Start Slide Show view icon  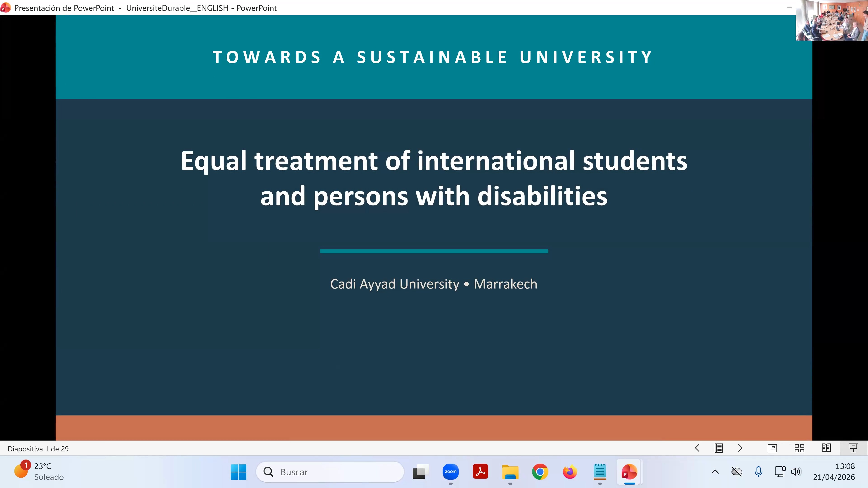pos(853,448)
